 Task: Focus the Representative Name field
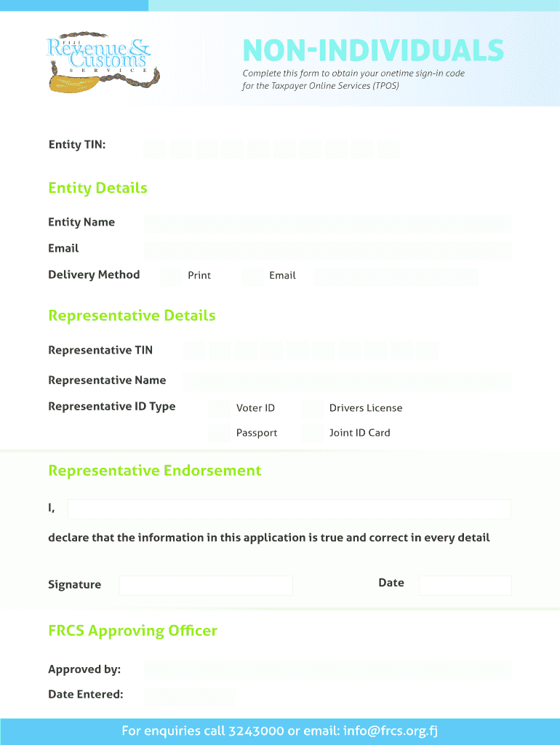[347, 381]
